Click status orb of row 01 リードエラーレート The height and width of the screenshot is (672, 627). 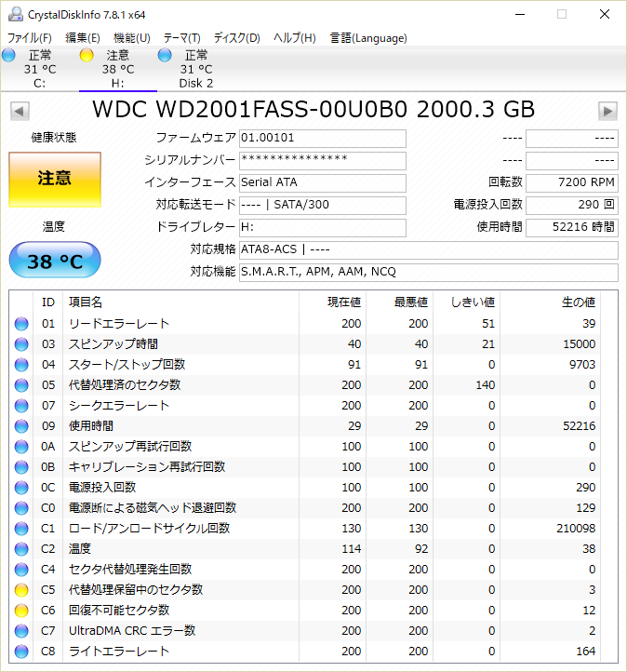(21, 324)
